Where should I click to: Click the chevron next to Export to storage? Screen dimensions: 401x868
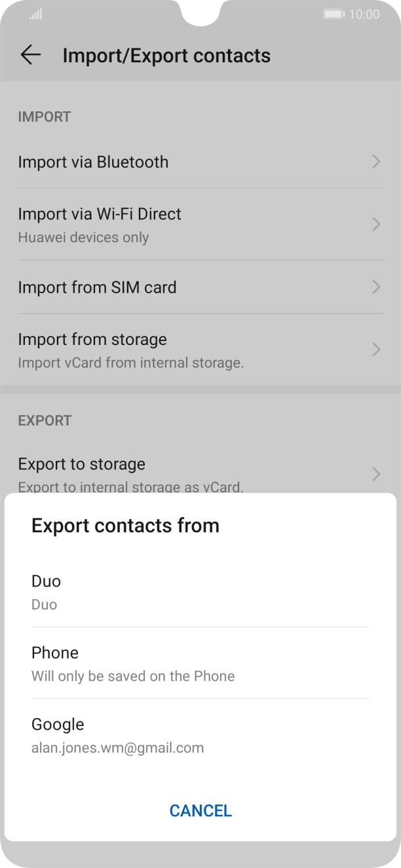(376, 473)
